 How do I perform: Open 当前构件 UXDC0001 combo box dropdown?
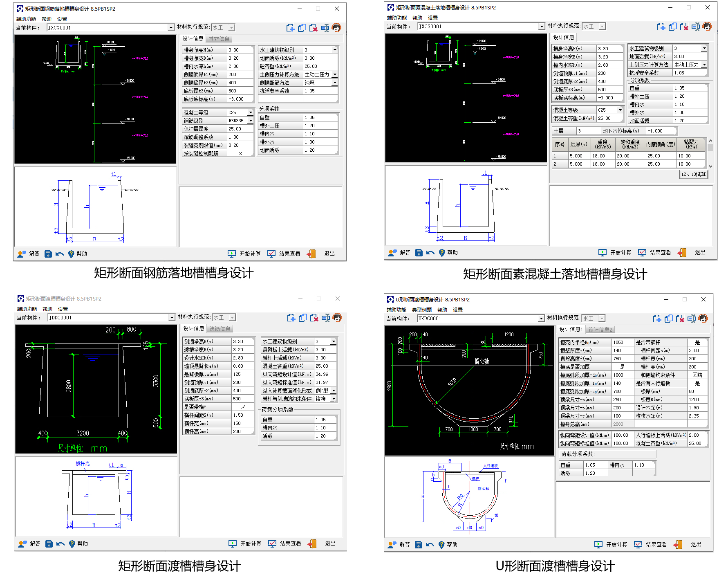pyautogui.click(x=541, y=319)
